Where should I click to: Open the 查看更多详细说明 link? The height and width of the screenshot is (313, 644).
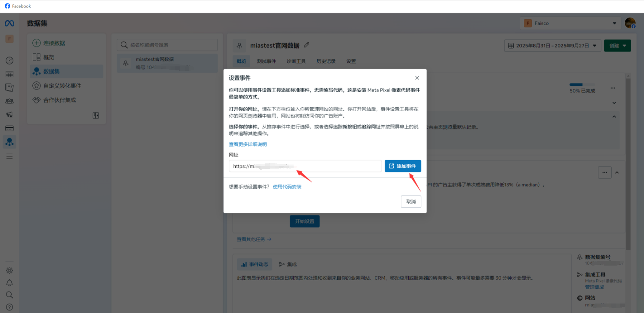pos(248,144)
